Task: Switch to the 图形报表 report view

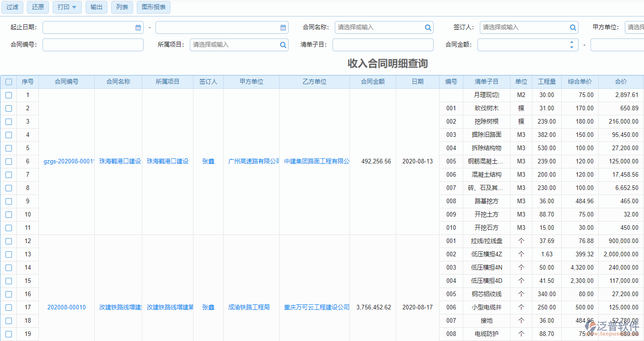Action: tap(153, 7)
